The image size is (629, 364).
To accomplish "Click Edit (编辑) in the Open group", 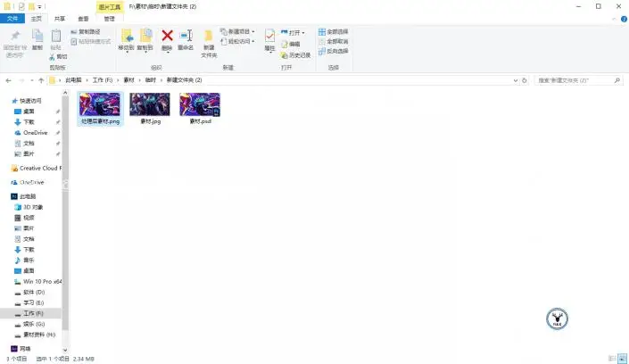I will click(x=291, y=44).
